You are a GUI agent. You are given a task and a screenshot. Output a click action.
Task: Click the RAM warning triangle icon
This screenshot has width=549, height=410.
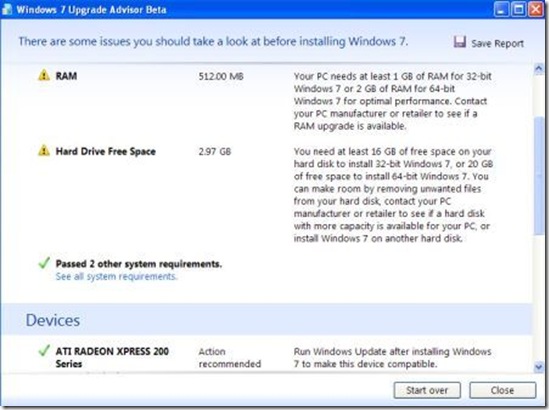pos(44,75)
